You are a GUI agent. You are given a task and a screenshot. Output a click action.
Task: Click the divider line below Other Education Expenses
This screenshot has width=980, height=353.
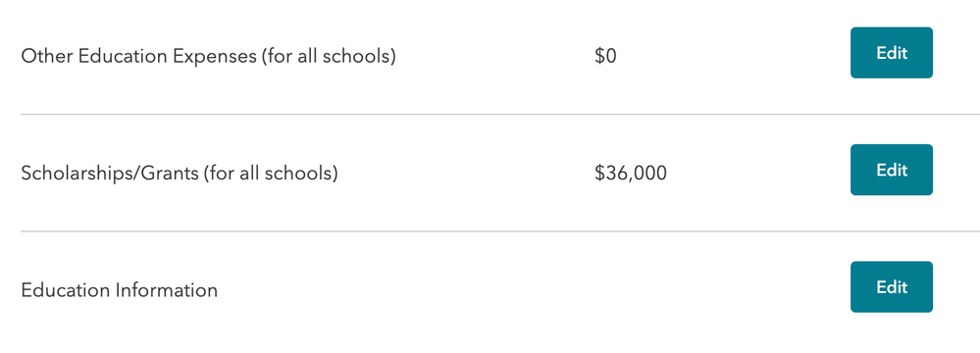(x=500, y=115)
